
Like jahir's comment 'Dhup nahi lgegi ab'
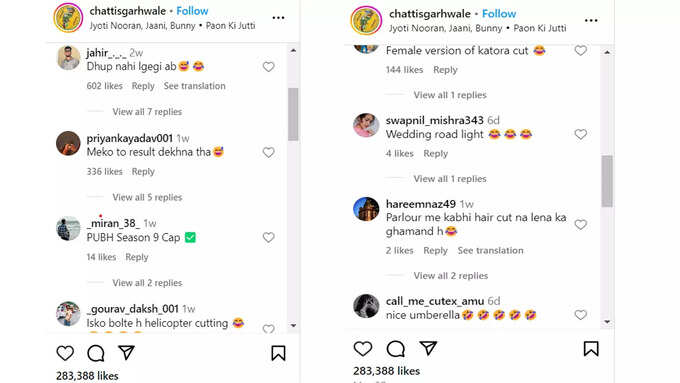(268, 67)
